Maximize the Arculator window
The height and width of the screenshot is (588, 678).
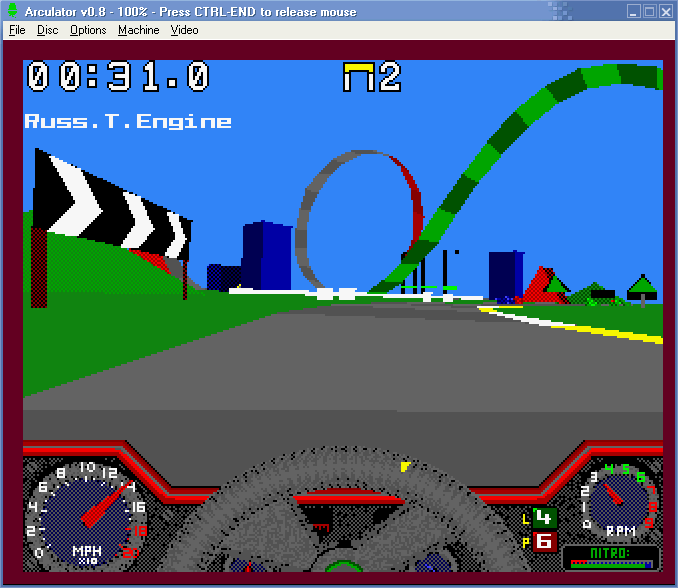[x=649, y=11]
